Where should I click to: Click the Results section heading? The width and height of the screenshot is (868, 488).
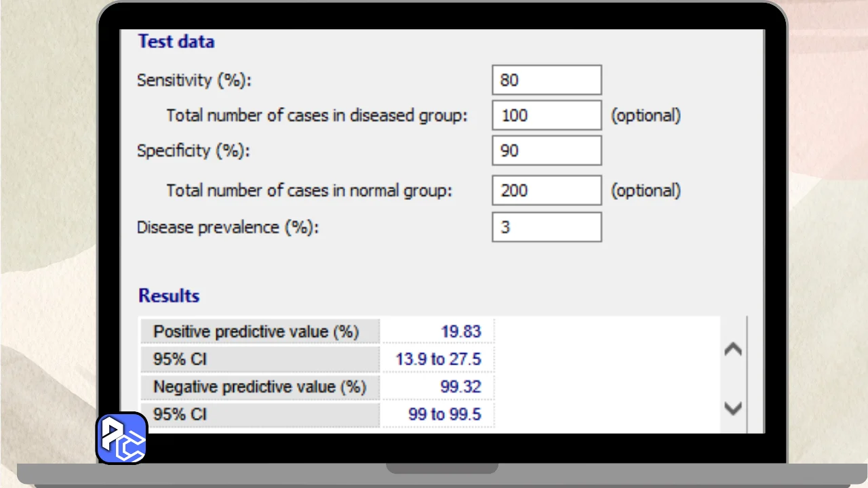[x=169, y=296]
